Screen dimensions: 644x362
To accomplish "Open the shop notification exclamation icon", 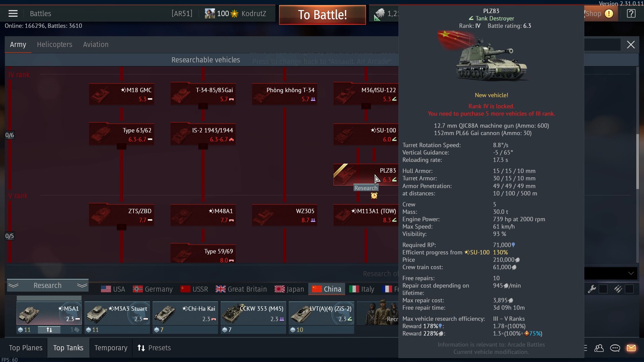I will pos(609,14).
